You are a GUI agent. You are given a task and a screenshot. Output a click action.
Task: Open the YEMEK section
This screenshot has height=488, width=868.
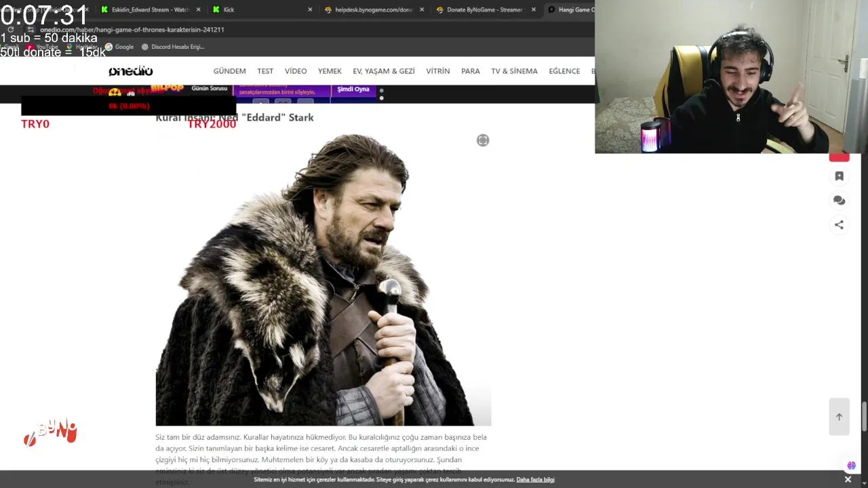point(330,71)
